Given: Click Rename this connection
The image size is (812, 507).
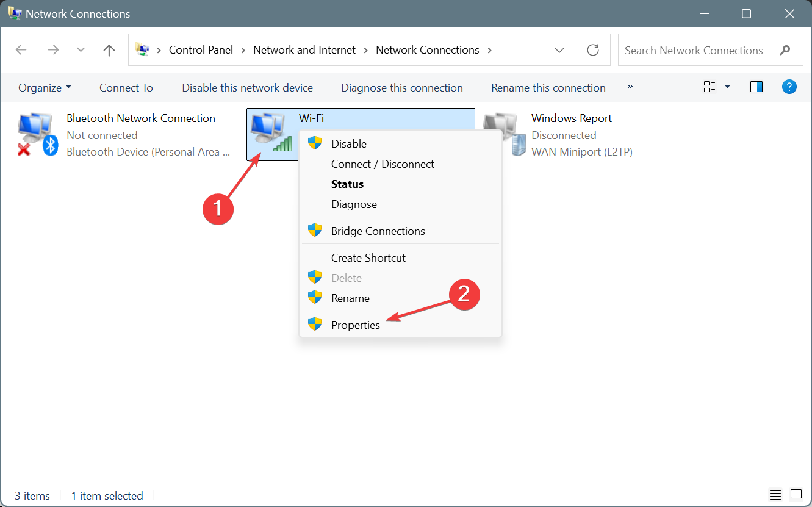Looking at the screenshot, I should (548, 87).
